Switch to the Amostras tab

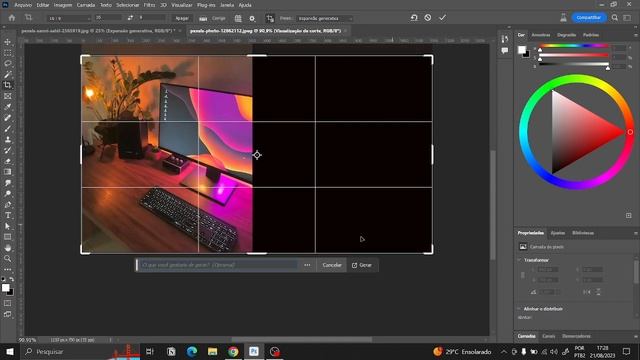pos(541,35)
